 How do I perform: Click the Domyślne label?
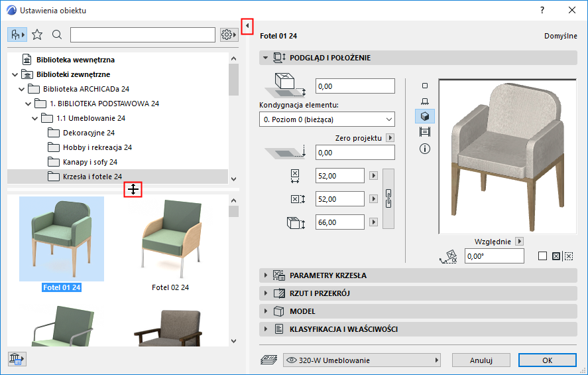tap(561, 36)
